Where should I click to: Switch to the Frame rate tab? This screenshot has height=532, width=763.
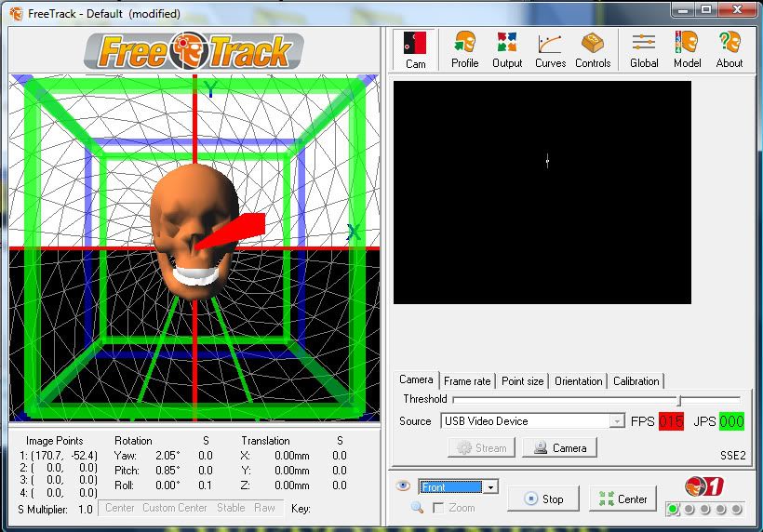(x=467, y=381)
